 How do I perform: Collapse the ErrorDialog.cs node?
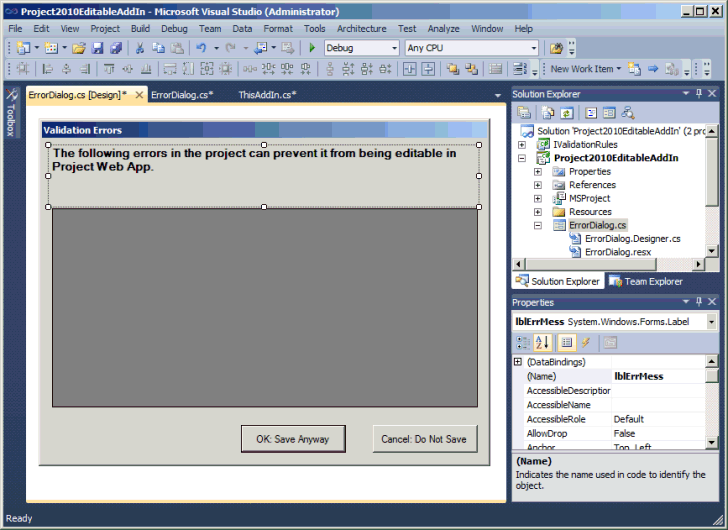point(538,226)
